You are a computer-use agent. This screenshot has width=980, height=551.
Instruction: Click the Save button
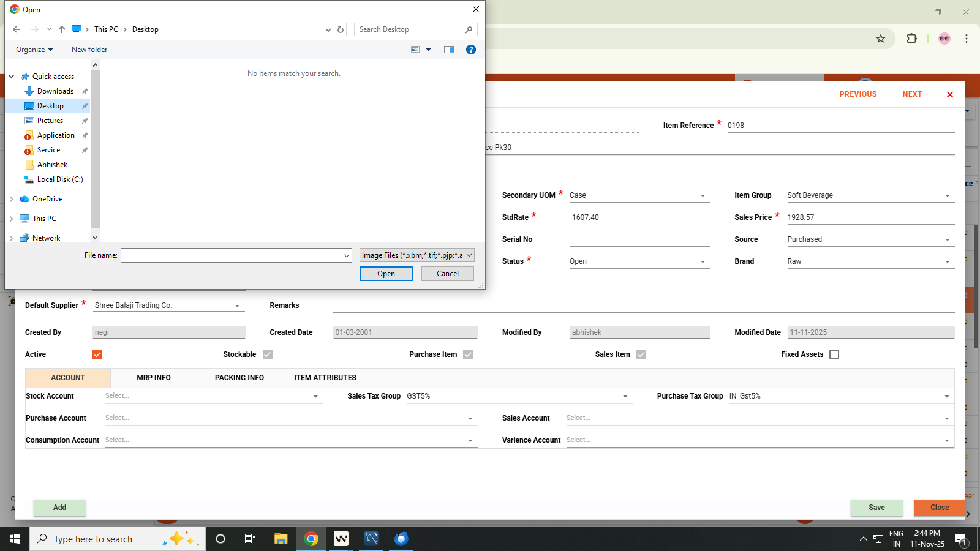(876, 508)
